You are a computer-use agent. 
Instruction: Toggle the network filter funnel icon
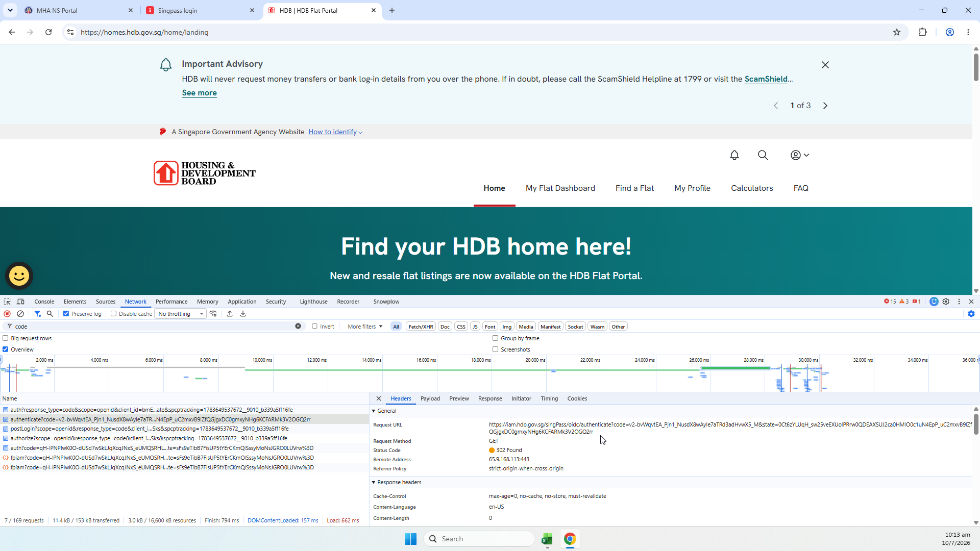click(38, 314)
